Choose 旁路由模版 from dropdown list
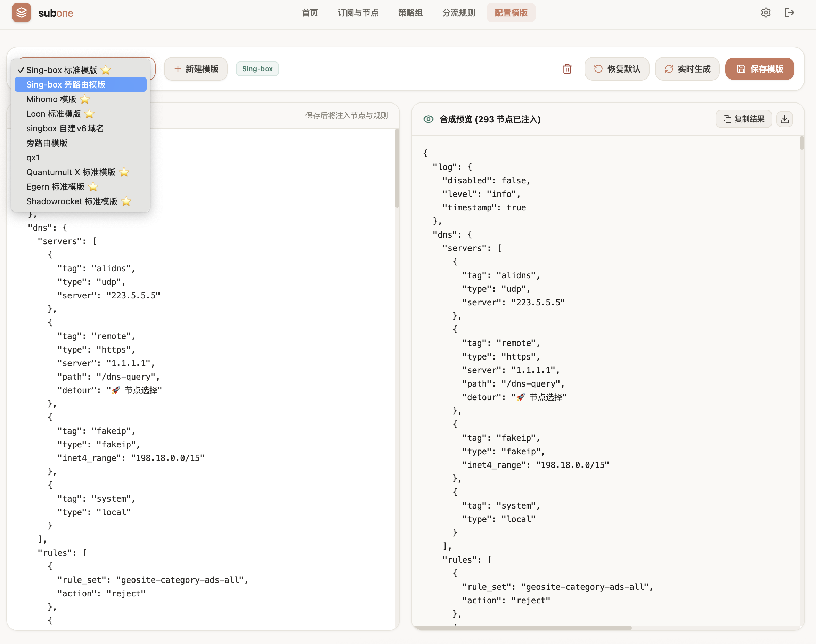 [x=81, y=143]
